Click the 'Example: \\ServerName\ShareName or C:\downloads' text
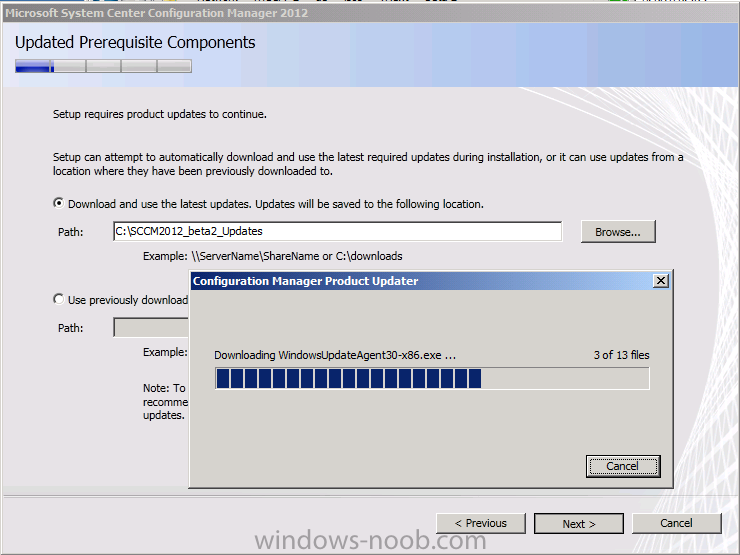 click(273, 256)
